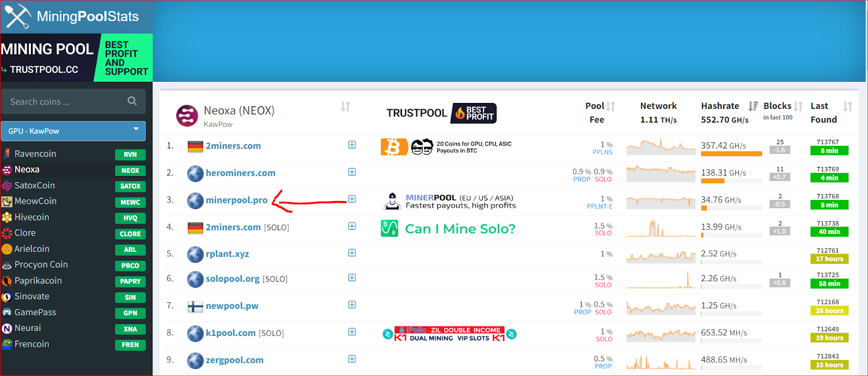The image size is (868, 376).
Task: Open the newpool.pw pool link
Action: pos(232,306)
